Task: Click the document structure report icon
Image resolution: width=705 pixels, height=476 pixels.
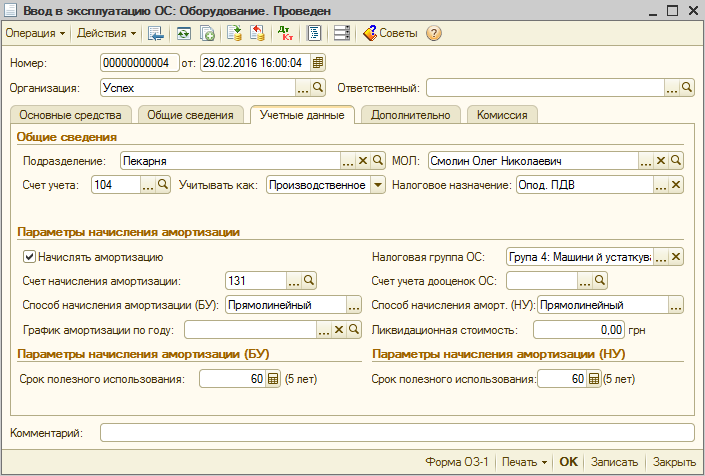Action: click(x=314, y=33)
